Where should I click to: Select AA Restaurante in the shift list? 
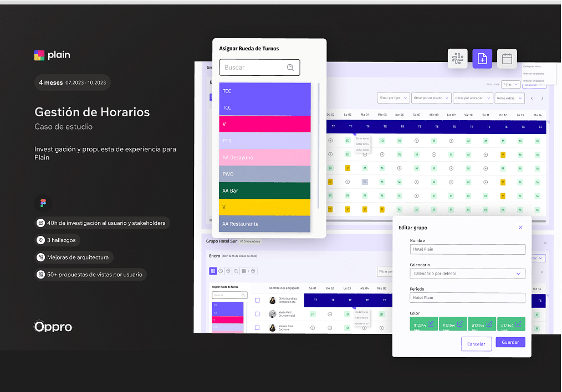[x=264, y=224]
